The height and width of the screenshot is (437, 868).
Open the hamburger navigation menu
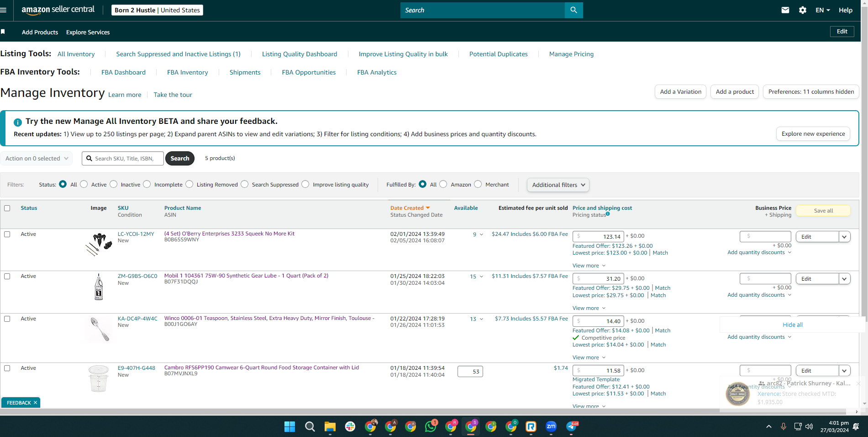(3, 10)
